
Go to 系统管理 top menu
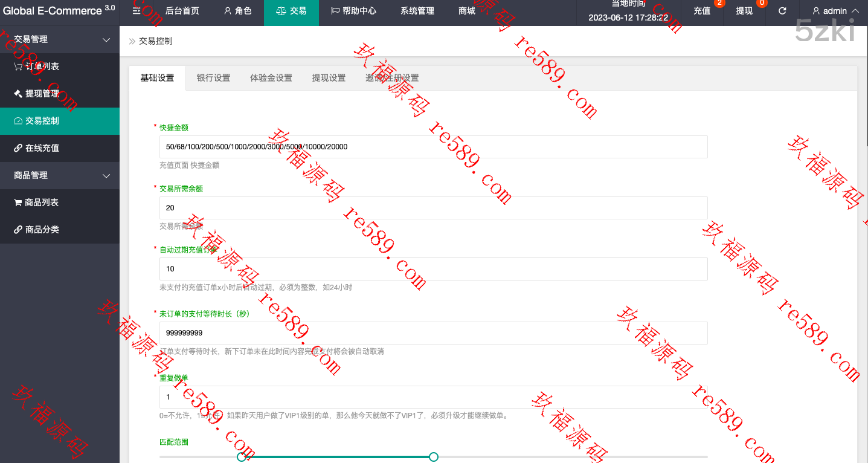pyautogui.click(x=417, y=11)
